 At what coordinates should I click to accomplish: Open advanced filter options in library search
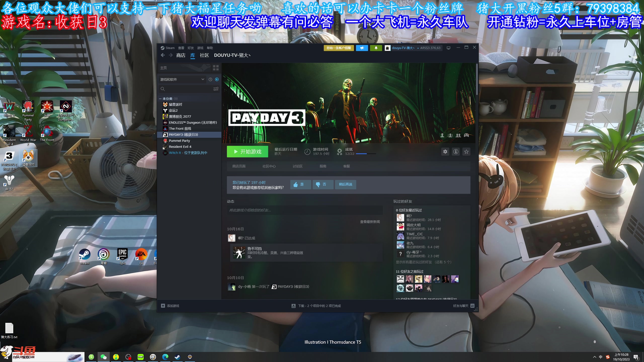click(x=216, y=89)
